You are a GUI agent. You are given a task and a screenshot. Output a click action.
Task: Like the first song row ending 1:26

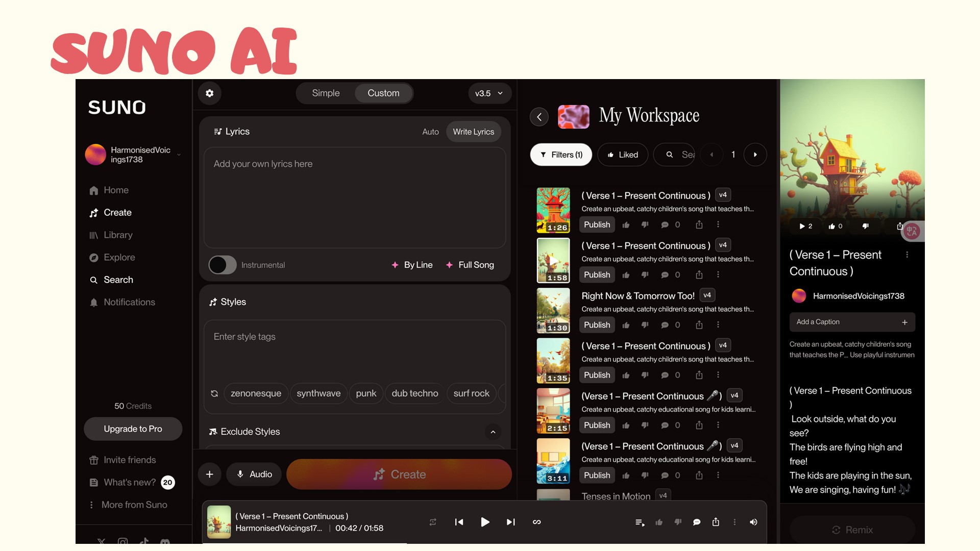(626, 225)
